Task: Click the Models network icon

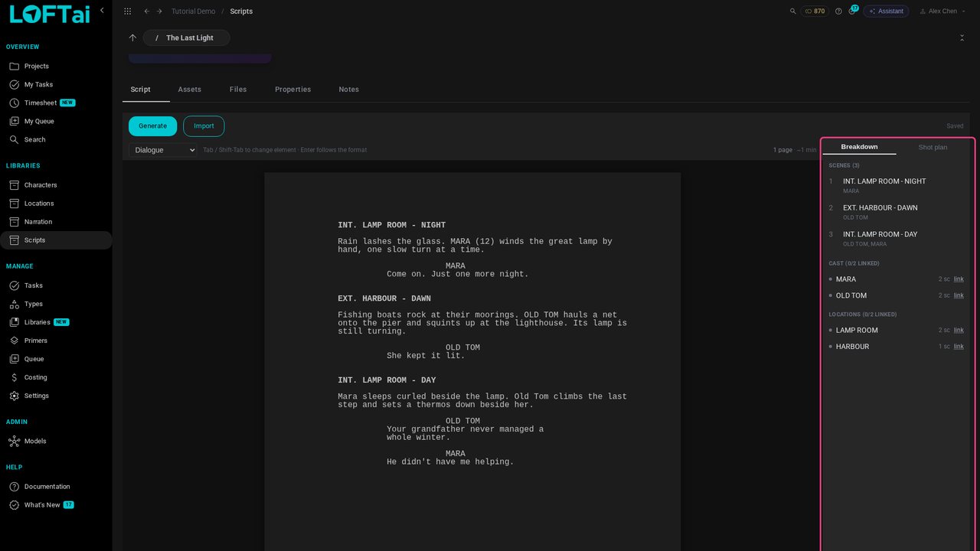Action: (14, 442)
